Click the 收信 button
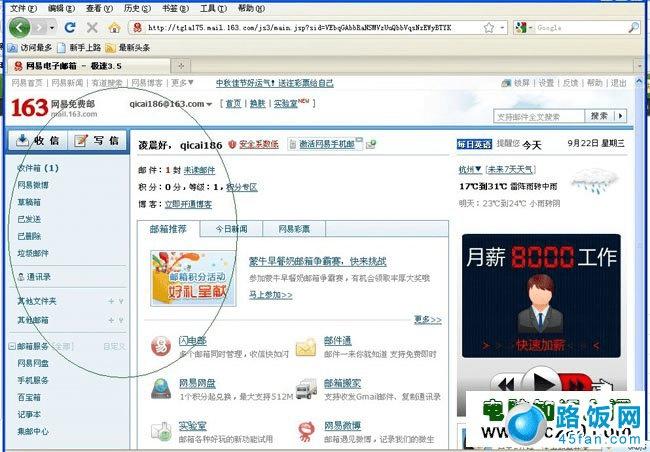The image size is (650, 452). 37,141
